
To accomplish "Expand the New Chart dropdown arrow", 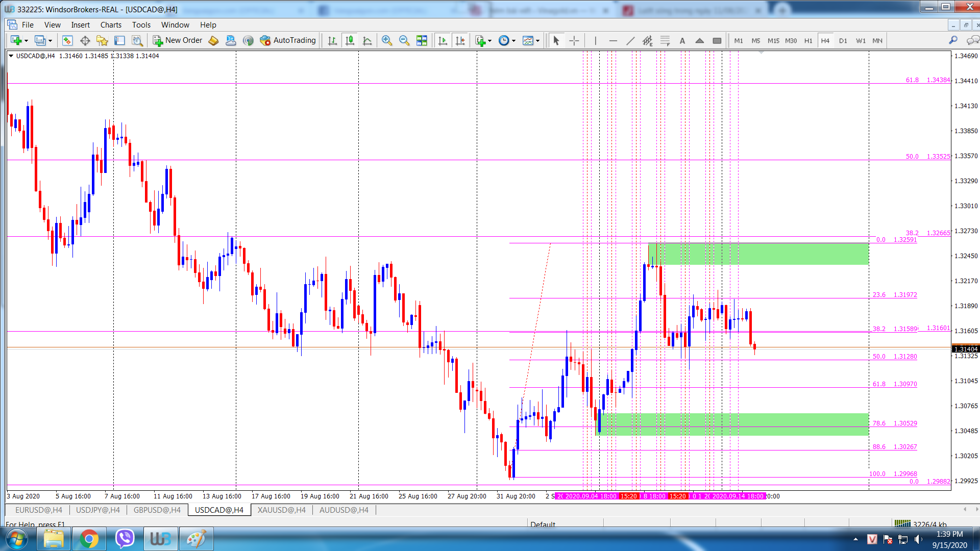I will (x=26, y=41).
